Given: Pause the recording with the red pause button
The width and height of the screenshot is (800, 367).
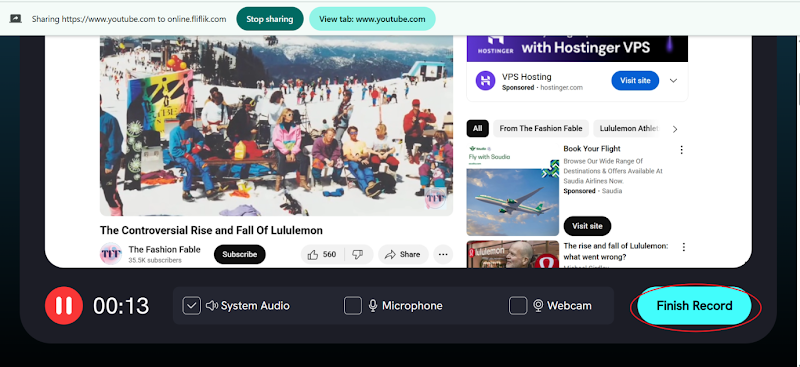Looking at the screenshot, I should (x=64, y=306).
